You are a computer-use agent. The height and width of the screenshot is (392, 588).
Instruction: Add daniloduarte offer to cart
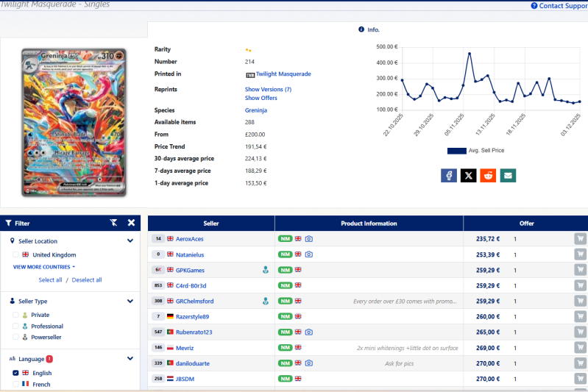point(580,363)
